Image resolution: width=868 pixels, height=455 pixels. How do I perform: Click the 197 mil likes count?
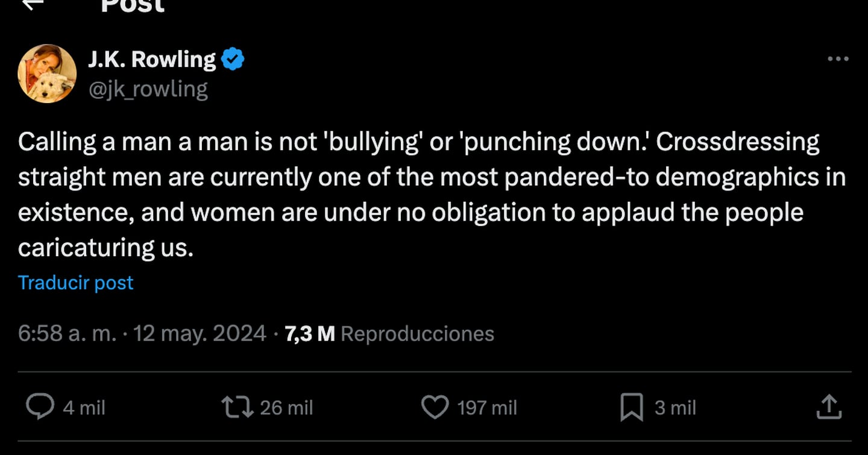(x=487, y=408)
